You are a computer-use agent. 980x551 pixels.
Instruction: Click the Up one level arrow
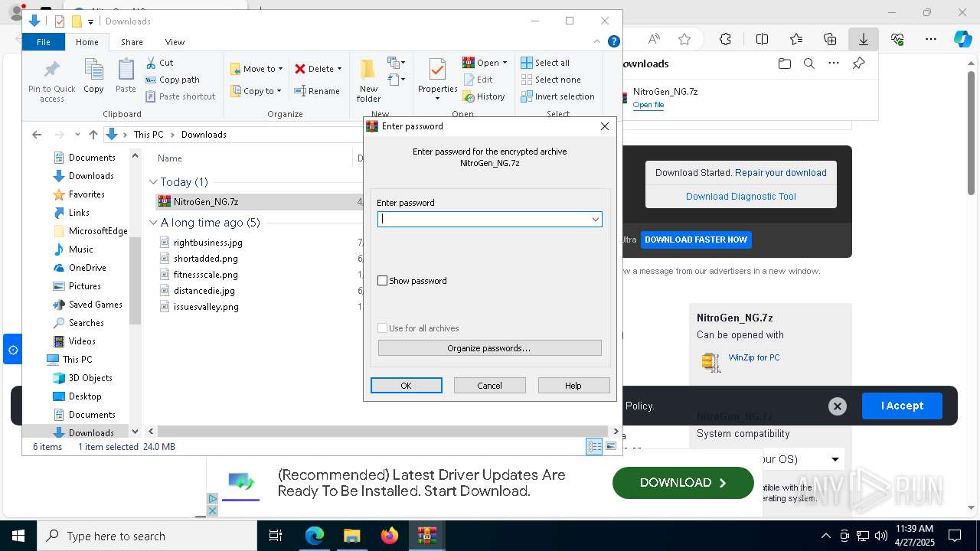pyautogui.click(x=93, y=135)
